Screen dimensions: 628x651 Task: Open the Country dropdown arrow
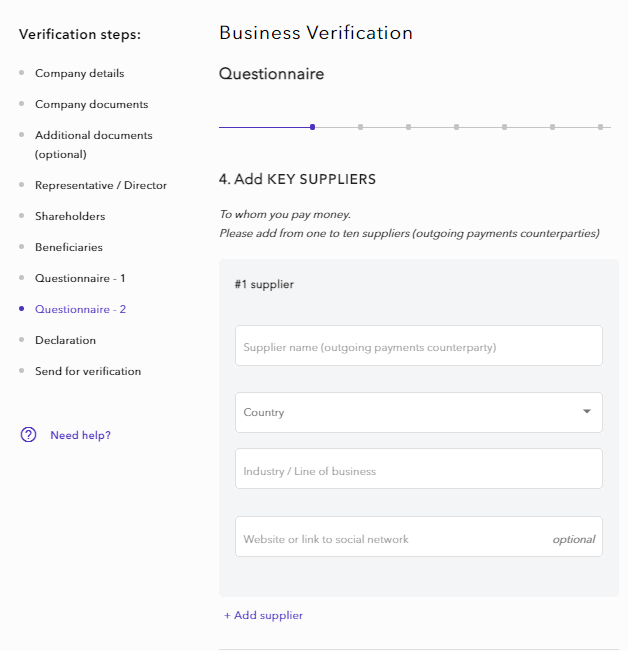click(586, 412)
